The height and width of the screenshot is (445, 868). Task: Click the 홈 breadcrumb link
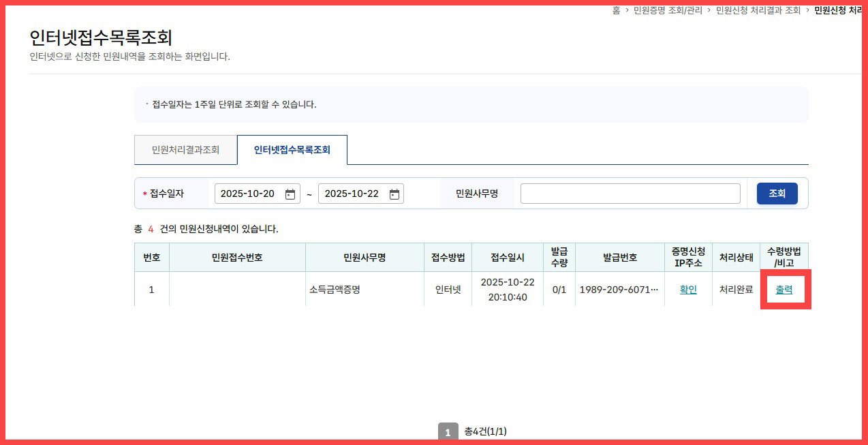(616, 10)
